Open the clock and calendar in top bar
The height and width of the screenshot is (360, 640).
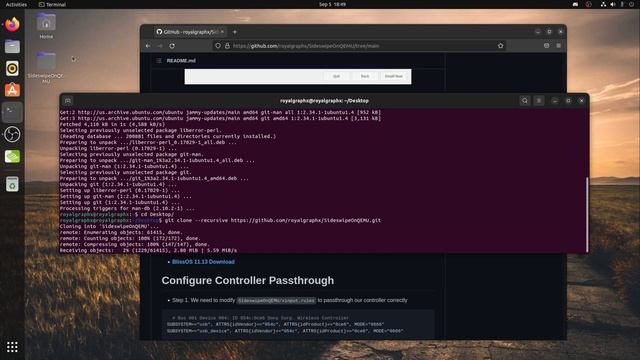tap(332, 4)
